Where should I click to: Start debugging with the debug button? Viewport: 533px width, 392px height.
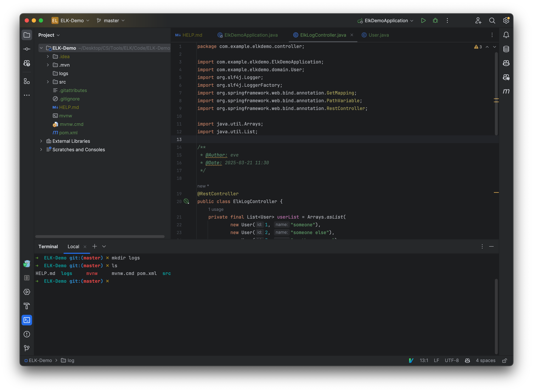pos(435,20)
